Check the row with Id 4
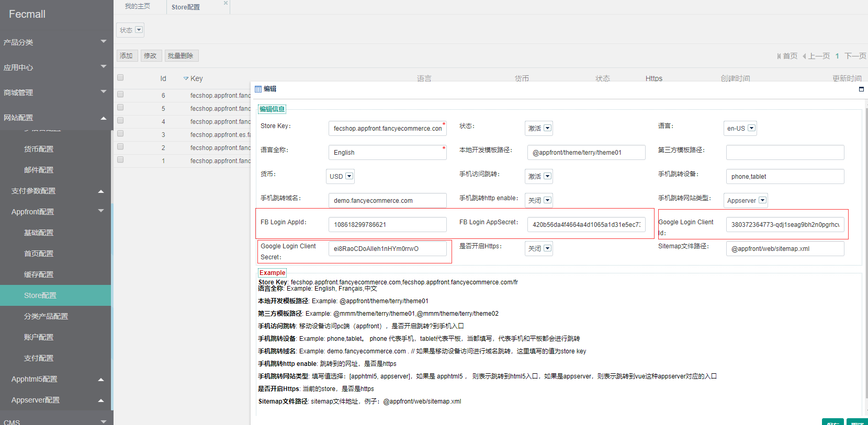Viewport: 868px width, 425px height. (120, 120)
